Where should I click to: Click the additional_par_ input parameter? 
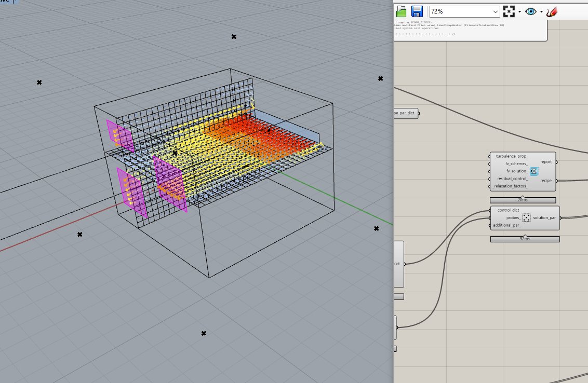[506, 225]
